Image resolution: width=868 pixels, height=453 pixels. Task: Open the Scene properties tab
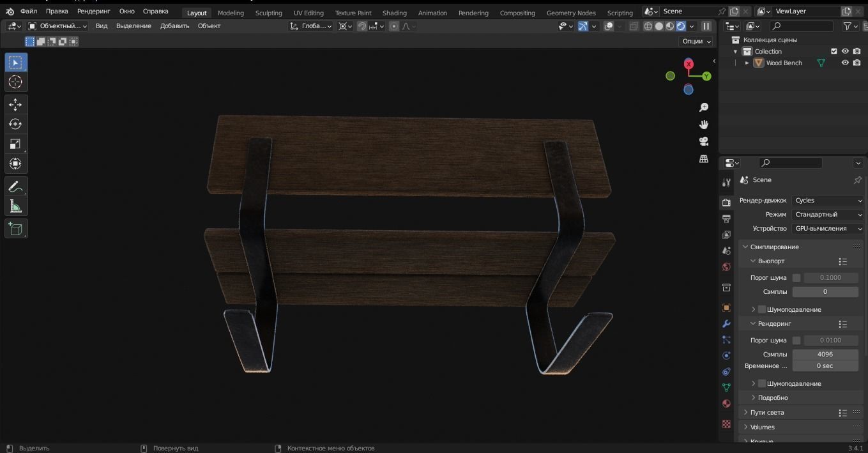[x=726, y=250]
